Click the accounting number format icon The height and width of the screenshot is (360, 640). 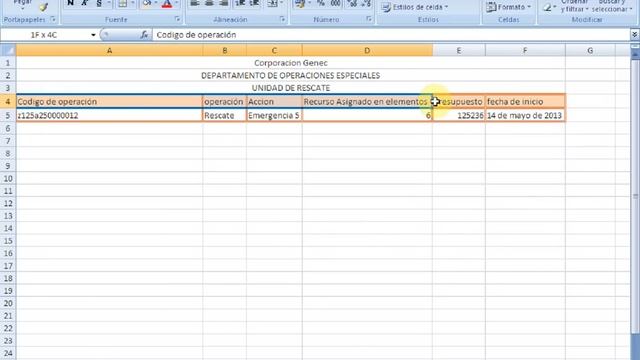click(x=300, y=4)
